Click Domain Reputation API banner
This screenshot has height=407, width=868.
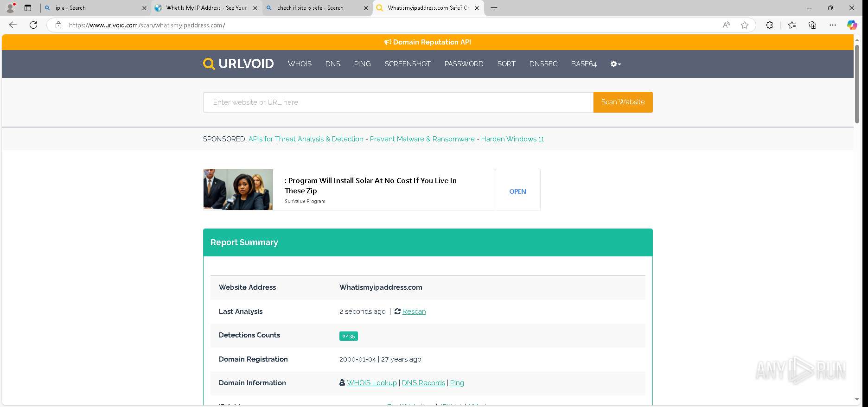pos(428,42)
